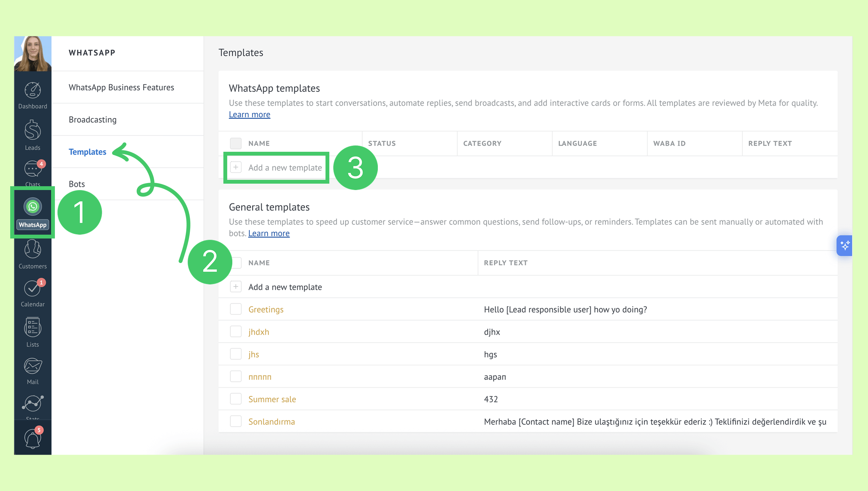The width and height of the screenshot is (868, 491).
Task: Click Learn more under WhatsApp templates
Action: [x=250, y=115]
